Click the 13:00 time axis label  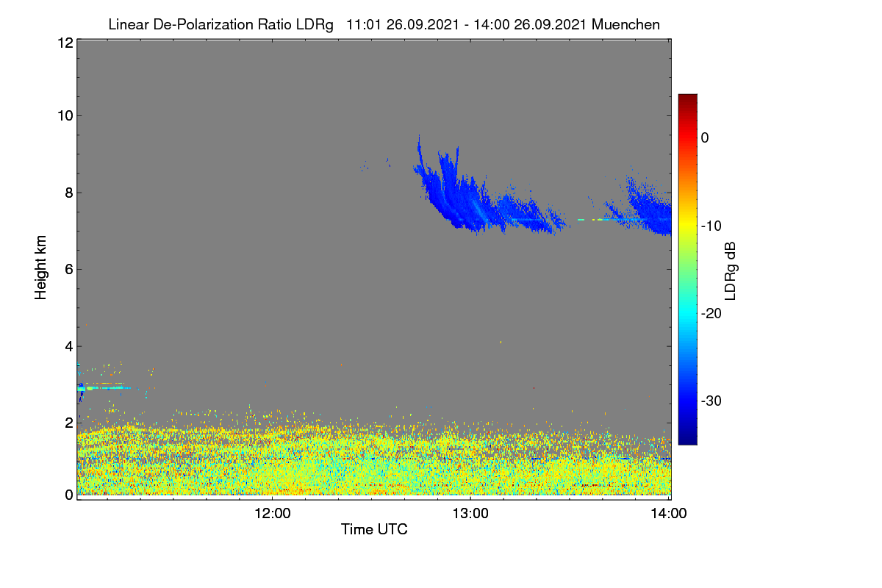[x=470, y=514]
